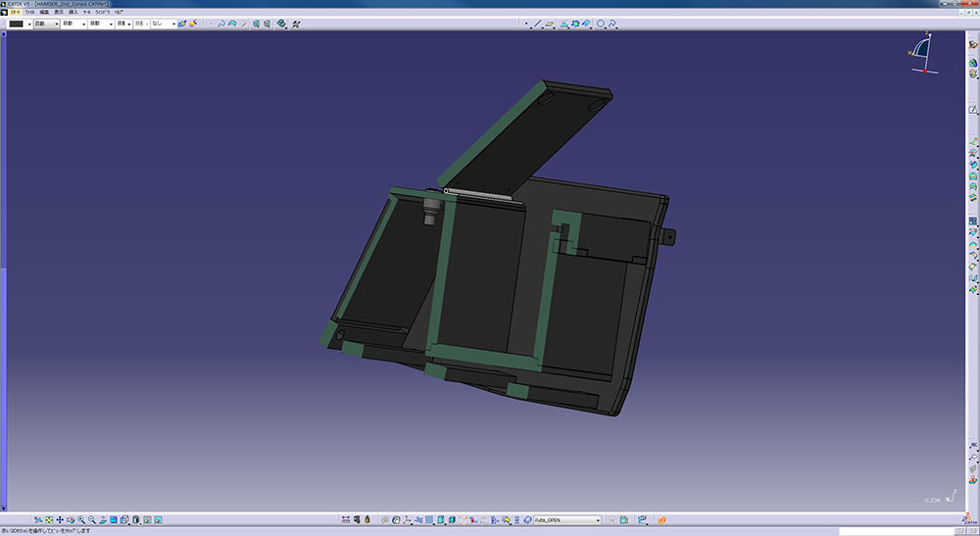Click the スタート menu button
Image resolution: width=980 pixels, height=536 pixels.
[x=15, y=11]
